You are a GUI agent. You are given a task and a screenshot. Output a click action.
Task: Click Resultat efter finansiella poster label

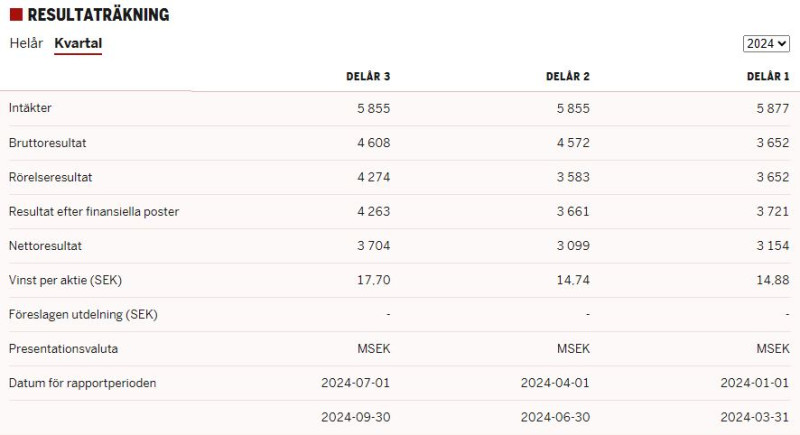point(94,212)
